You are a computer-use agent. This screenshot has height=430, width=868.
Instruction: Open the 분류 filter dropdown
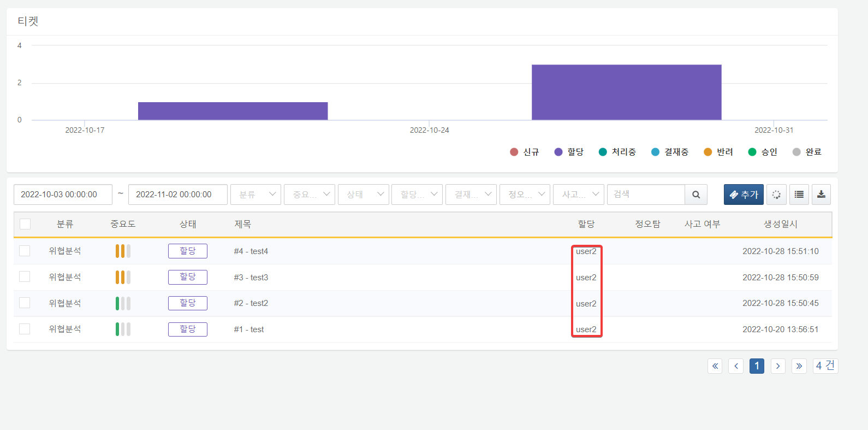point(255,195)
